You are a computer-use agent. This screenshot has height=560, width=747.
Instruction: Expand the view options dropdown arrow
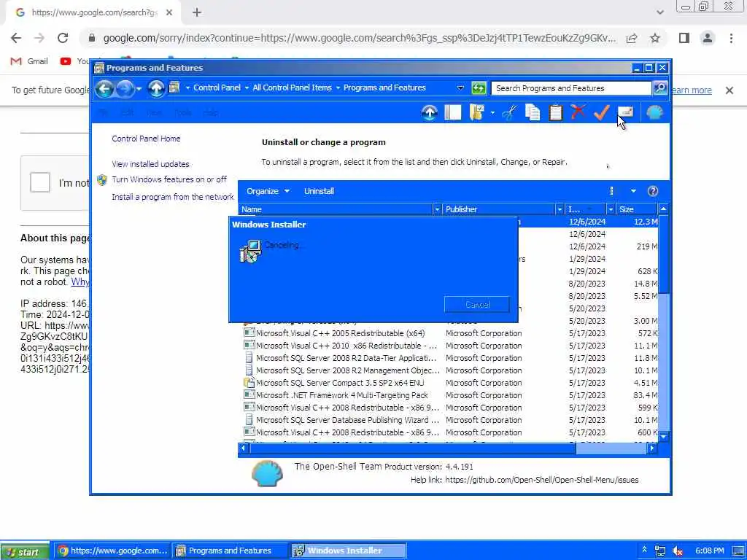(633, 191)
